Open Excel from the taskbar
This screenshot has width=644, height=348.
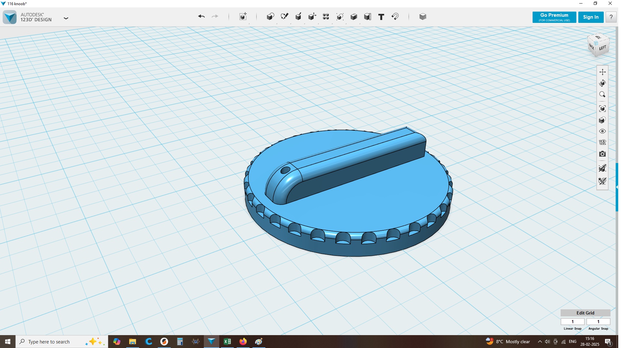pos(227,342)
